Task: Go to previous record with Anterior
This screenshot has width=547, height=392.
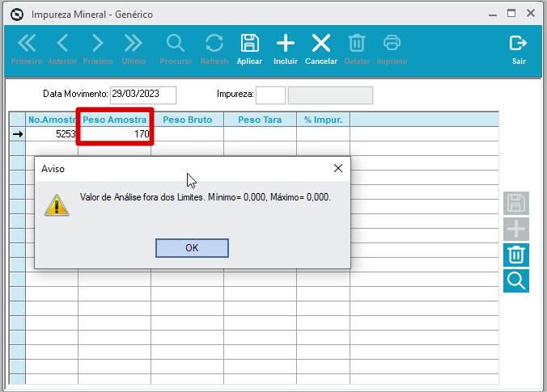Action: [x=62, y=49]
